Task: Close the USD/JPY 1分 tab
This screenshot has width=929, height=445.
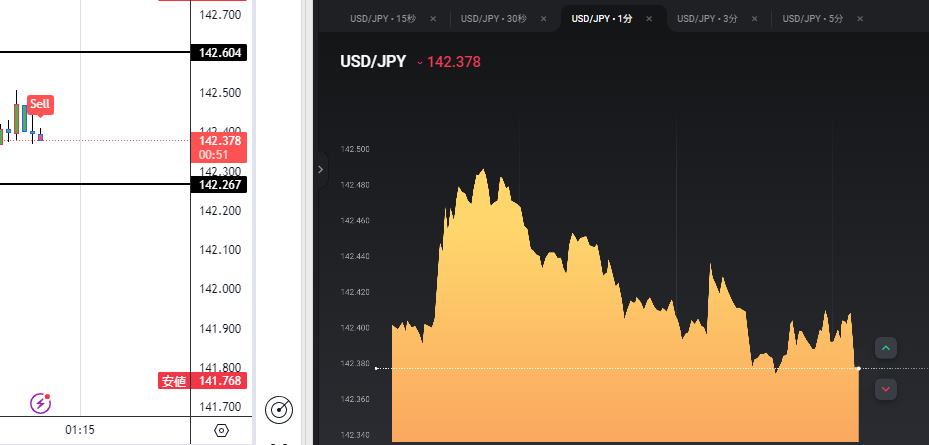Action: 649,19
